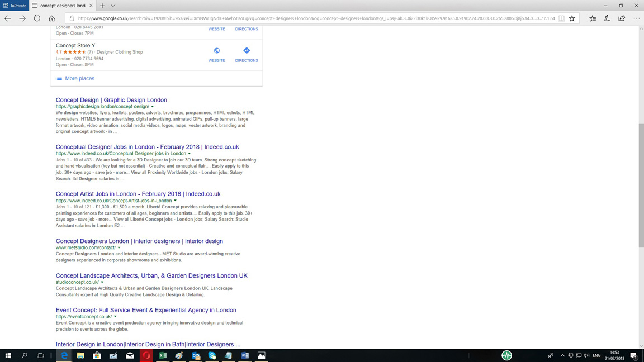Open dropdown arrow beside eventconcept.co.uk URL
The image size is (644, 362).
tap(115, 317)
